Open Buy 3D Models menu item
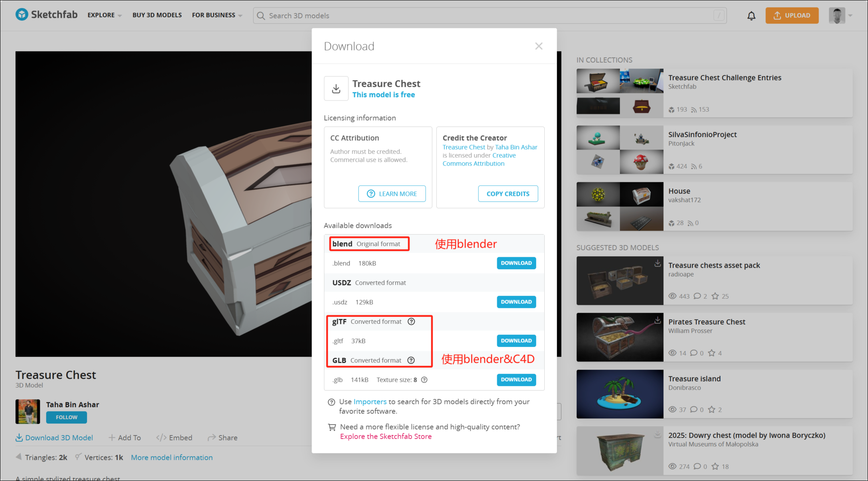Screen dimensions: 868x481 coord(157,15)
